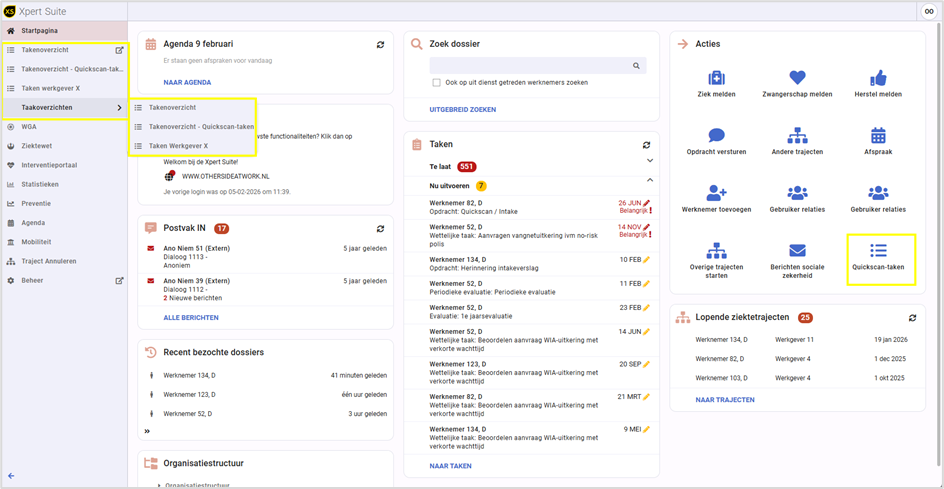The width and height of the screenshot is (944, 489).
Task: Open recent dossier Werknemer 52, D
Action: 266,414
